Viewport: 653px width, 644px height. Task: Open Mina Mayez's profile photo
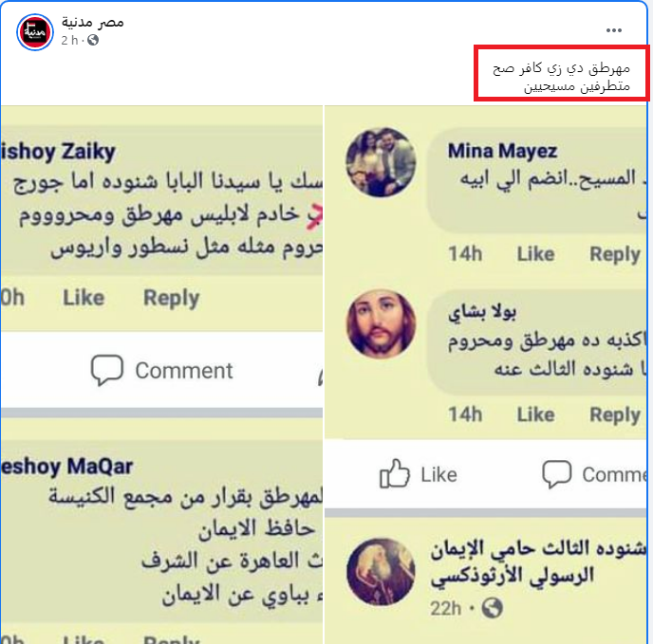[x=381, y=162]
